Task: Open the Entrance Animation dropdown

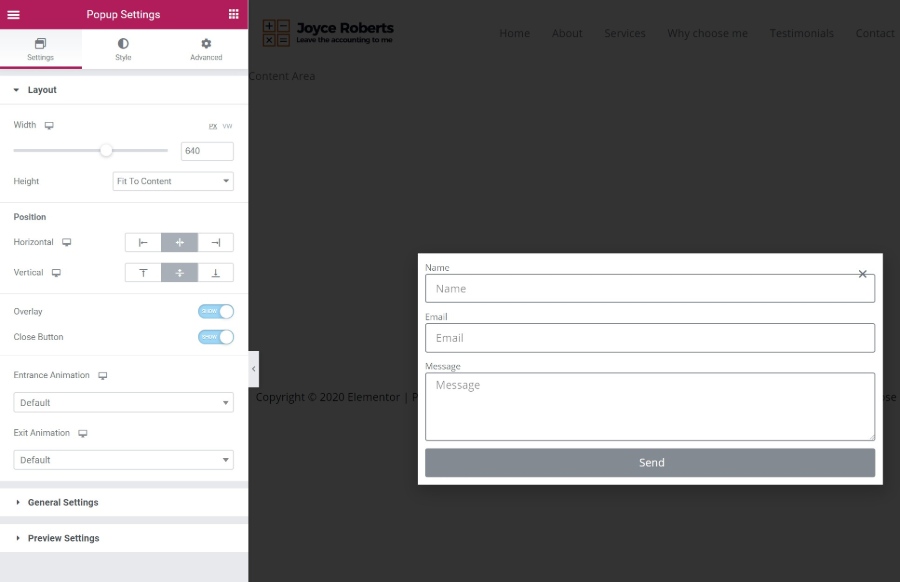Action: tap(123, 402)
